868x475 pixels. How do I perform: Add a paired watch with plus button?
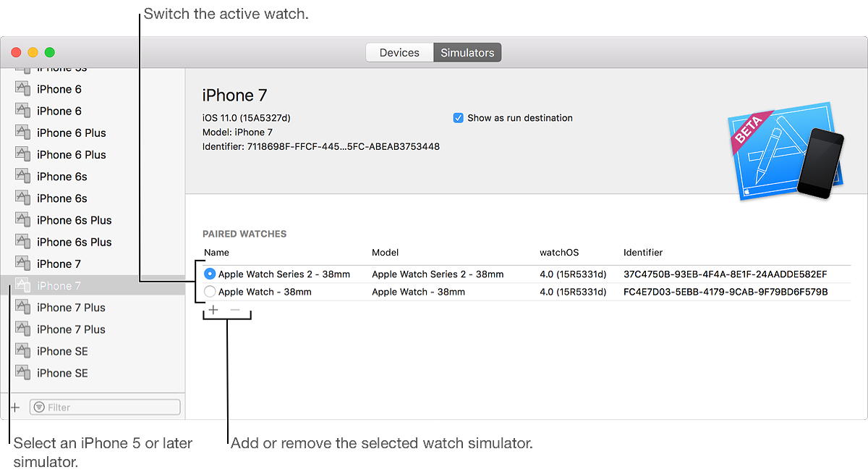point(213,310)
